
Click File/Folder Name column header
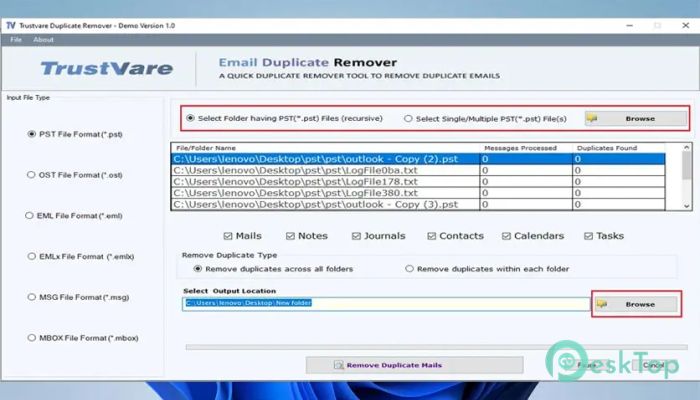coord(325,148)
